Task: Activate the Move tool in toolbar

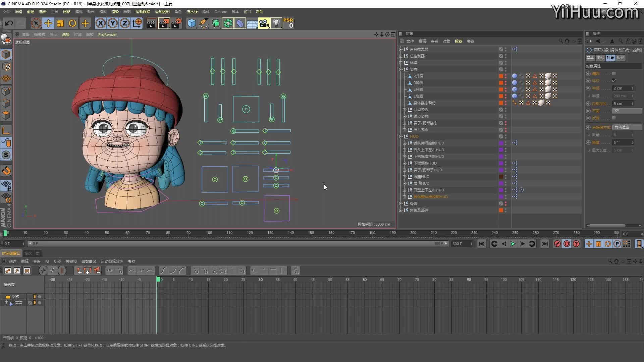Action: (48, 23)
